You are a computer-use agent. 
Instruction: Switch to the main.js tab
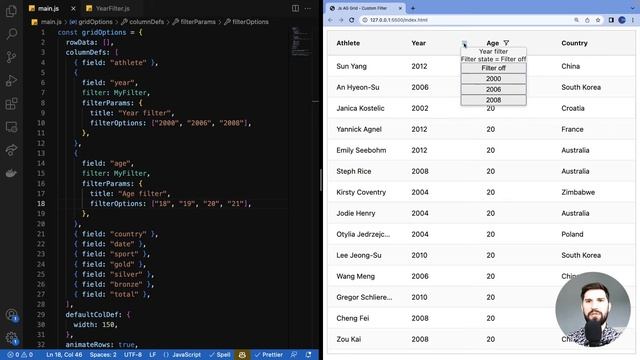point(48,8)
